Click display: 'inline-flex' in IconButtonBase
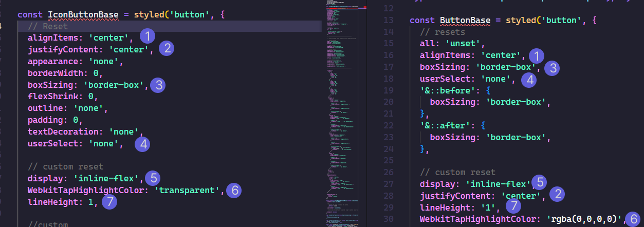This screenshot has height=227, width=644. [x=85, y=179]
